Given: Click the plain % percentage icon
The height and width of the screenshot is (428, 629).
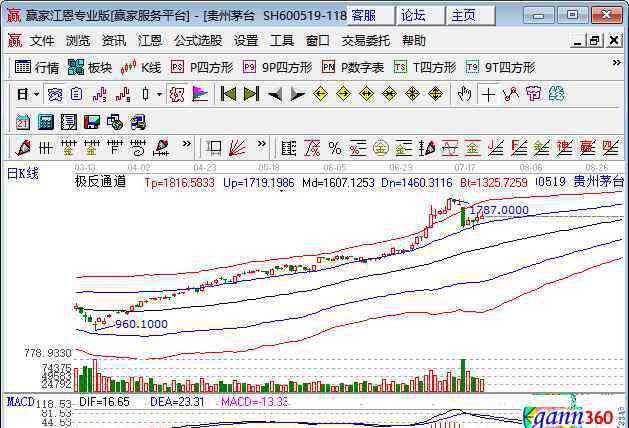Looking at the screenshot, I should [x=335, y=148].
